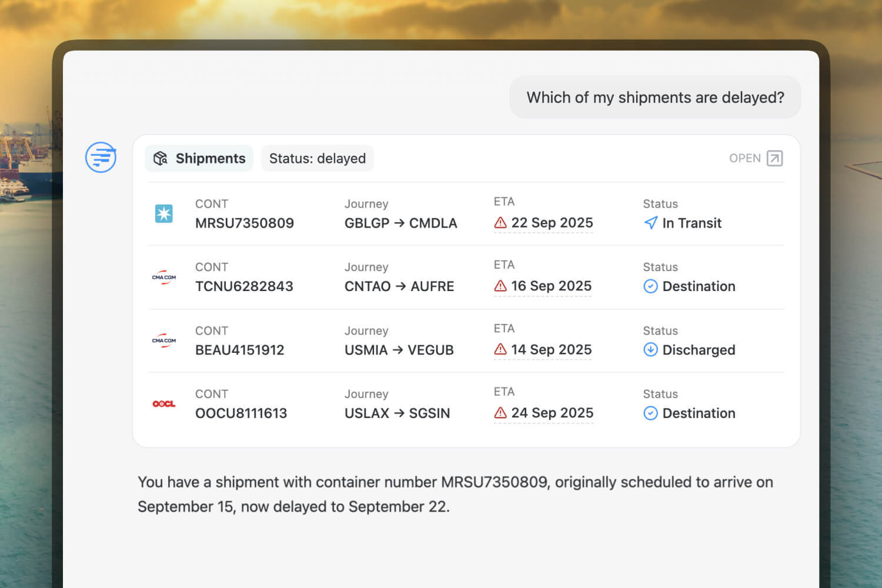
Task: Select container number BEAU4151912
Action: click(x=240, y=350)
